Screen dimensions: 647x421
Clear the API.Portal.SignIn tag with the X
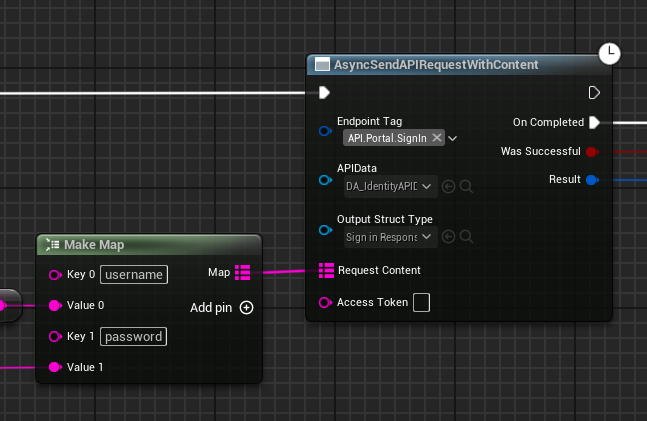(x=437, y=138)
